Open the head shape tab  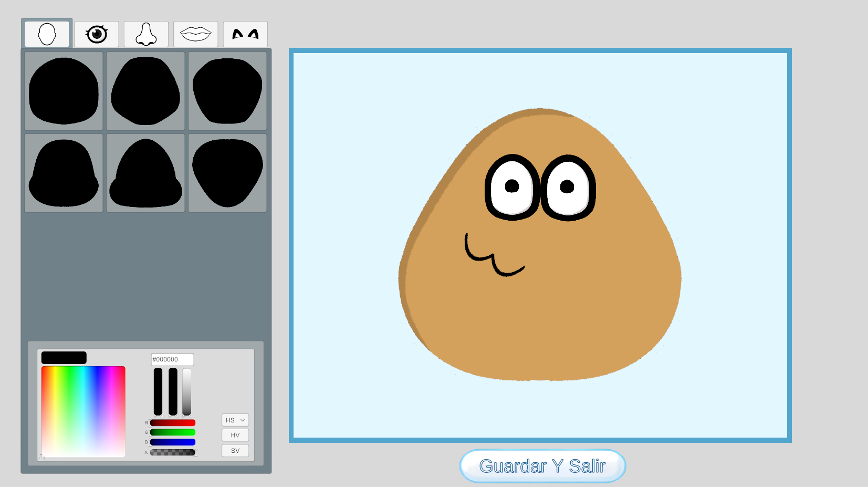pos(47,34)
